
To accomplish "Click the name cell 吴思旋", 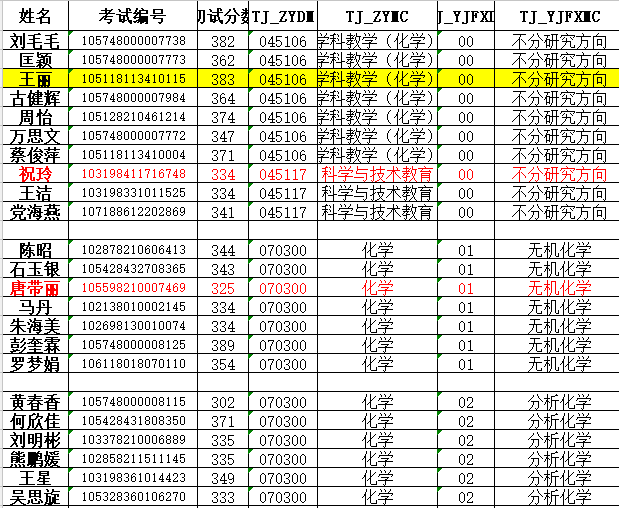I will coord(36,497).
